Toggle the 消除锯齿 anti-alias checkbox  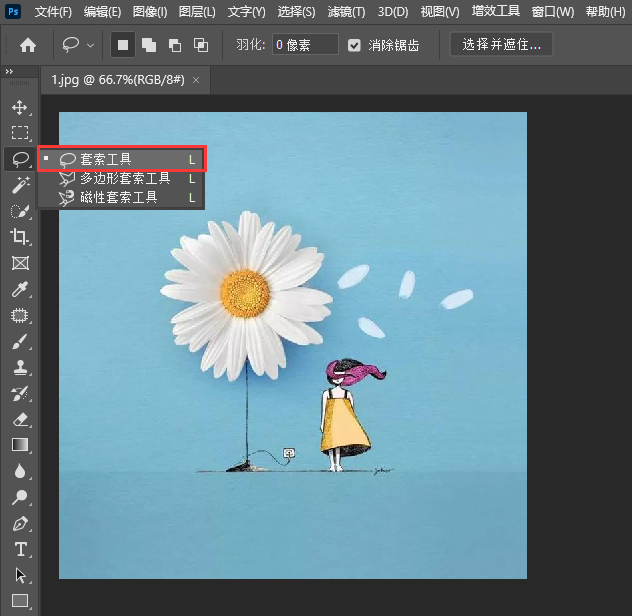(355, 45)
